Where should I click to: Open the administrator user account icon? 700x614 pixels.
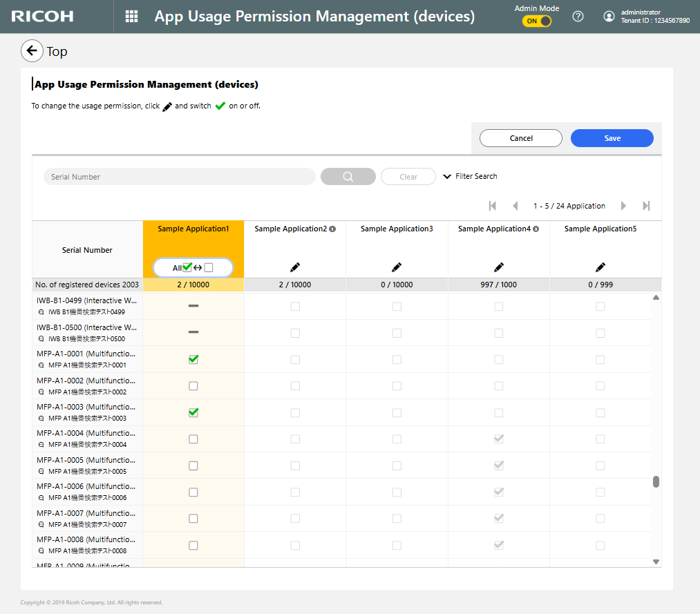609,17
